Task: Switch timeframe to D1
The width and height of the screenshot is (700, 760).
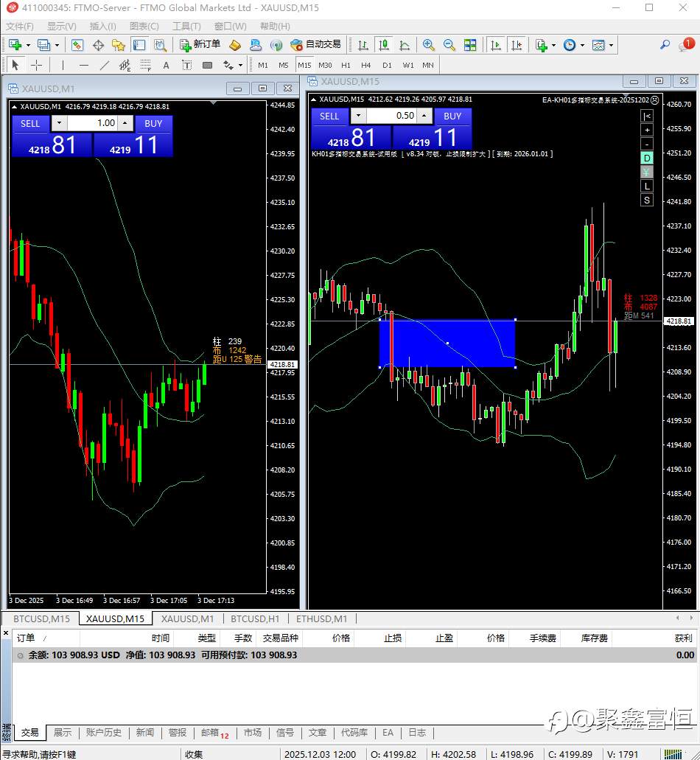Action: pos(387,65)
